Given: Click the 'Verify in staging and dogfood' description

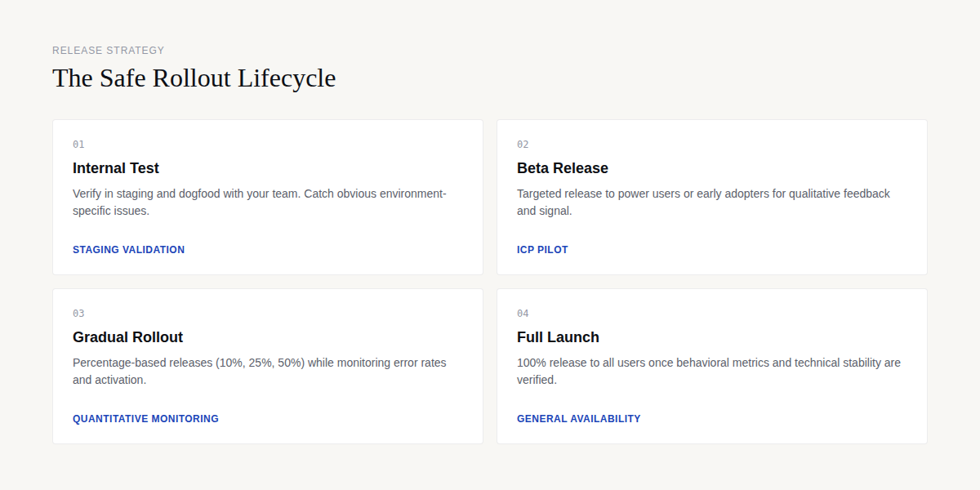Looking at the screenshot, I should point(260,203).
